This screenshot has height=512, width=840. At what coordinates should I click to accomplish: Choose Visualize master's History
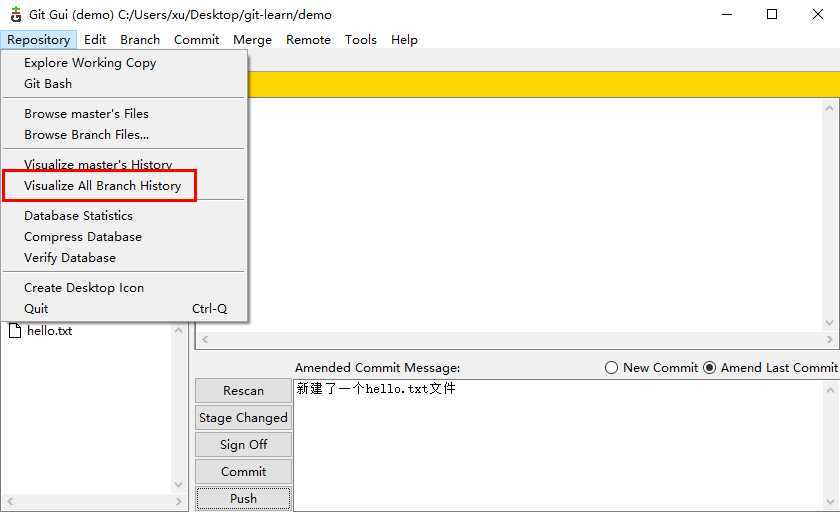coord(124,164)
